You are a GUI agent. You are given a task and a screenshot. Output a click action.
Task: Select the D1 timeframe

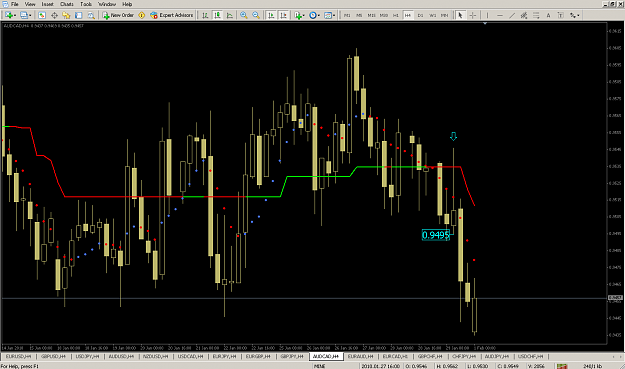420,15
